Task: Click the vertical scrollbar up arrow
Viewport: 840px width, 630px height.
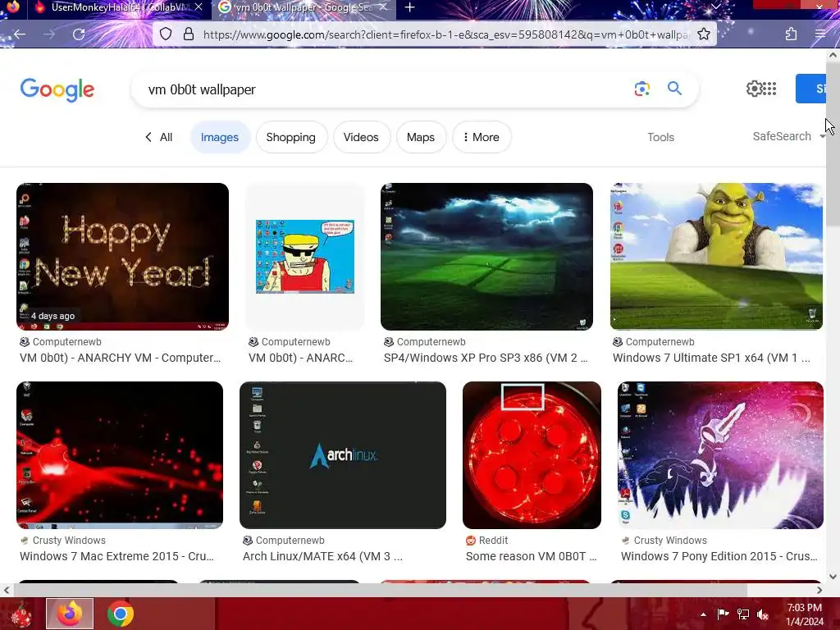Action: pos(833,55)
